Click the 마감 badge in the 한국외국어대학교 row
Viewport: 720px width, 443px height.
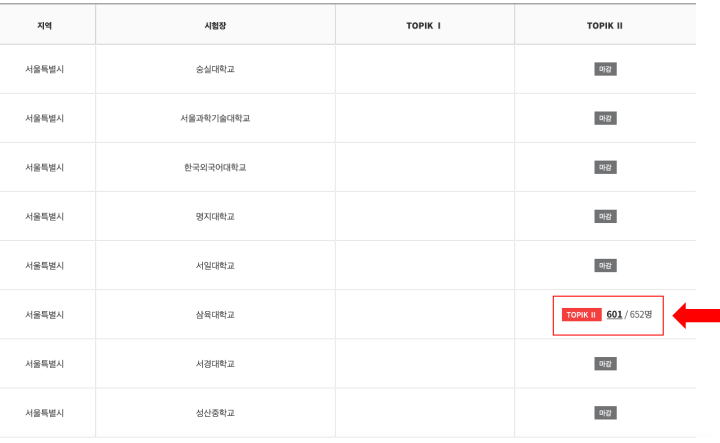pos(605,167)
